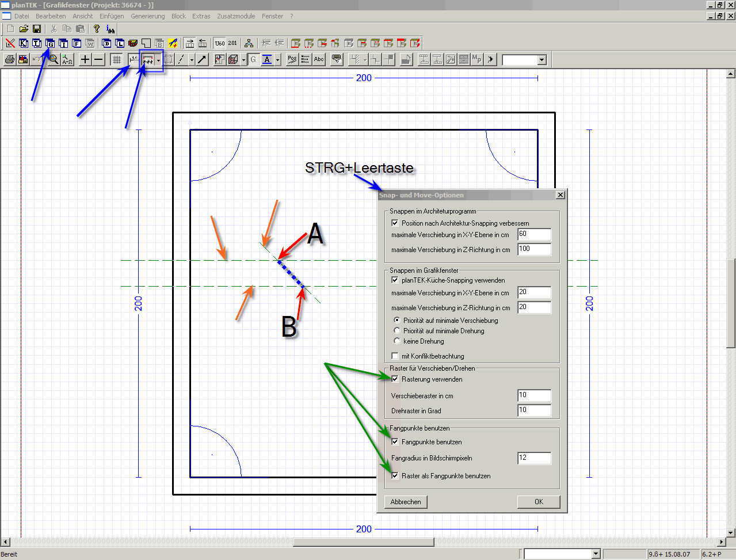Screen dimensions: 736x560
Task: Expand the empty combo box in toolbar
Action: pos(541,60)
